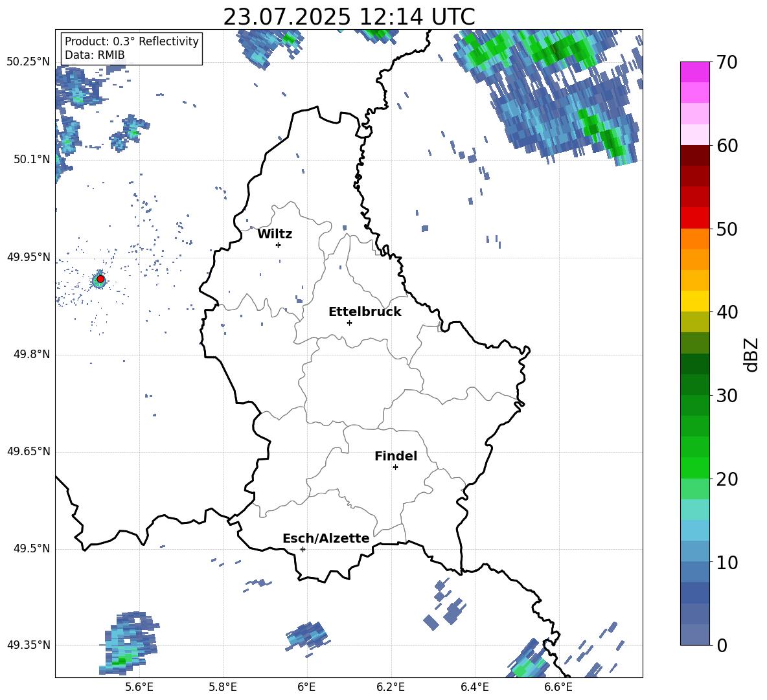This screenshot has height=700, width=767.
Task: Click the Findel city label
Action: coord(396,456)
